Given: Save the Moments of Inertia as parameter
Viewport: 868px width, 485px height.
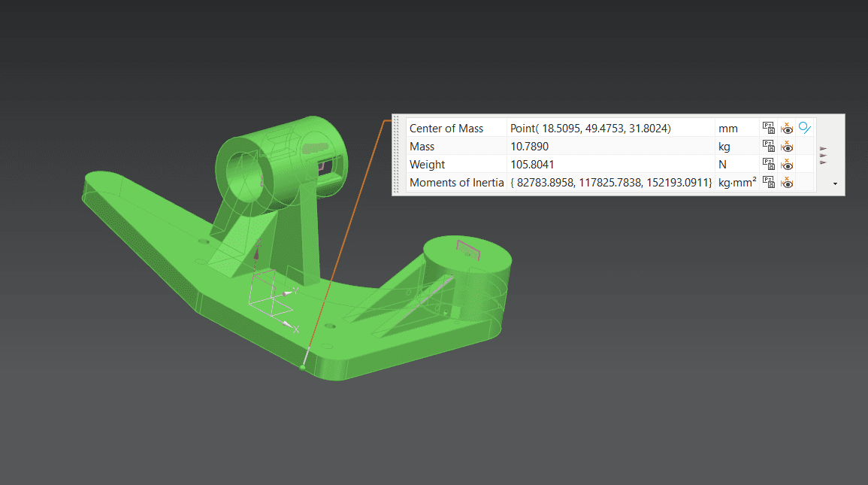Looking at the screenshot, I should (x=768, y=182).
